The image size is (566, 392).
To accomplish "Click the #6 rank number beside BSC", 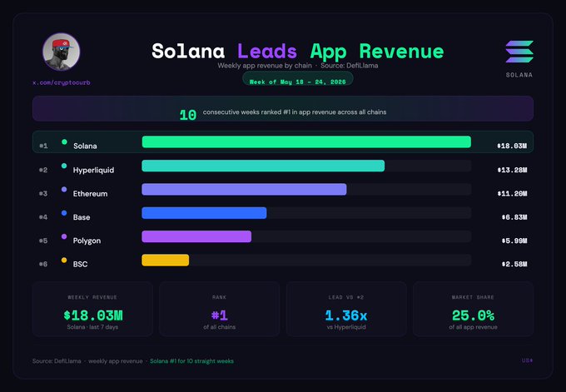I will click(43, 264).
